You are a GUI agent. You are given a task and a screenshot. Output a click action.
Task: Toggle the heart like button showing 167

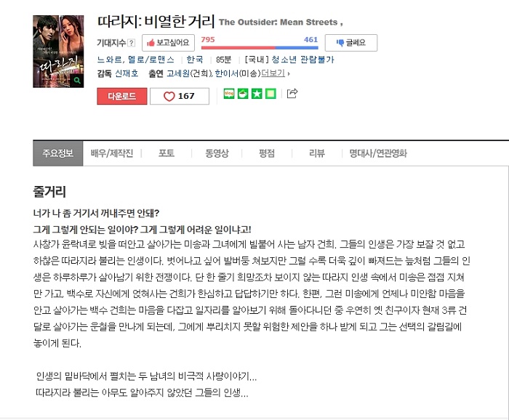180,97
